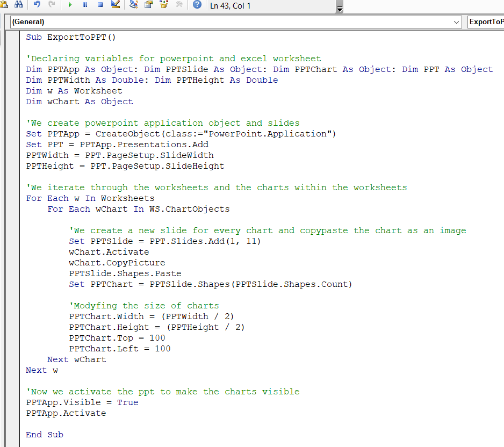Toggle Design Mode

click(116, 5)
